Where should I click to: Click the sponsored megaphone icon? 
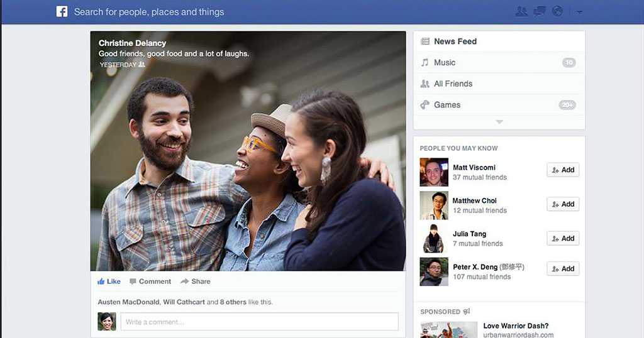(467, 312)
